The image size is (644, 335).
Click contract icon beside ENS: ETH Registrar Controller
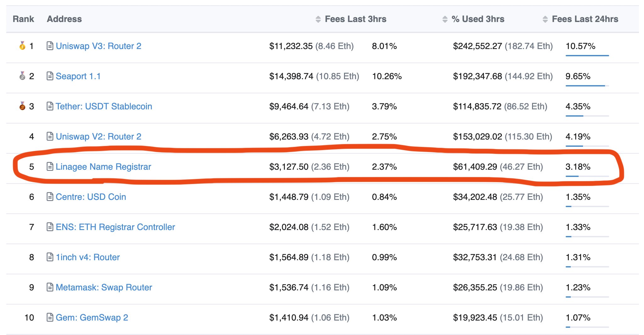(x=50, y=227)
